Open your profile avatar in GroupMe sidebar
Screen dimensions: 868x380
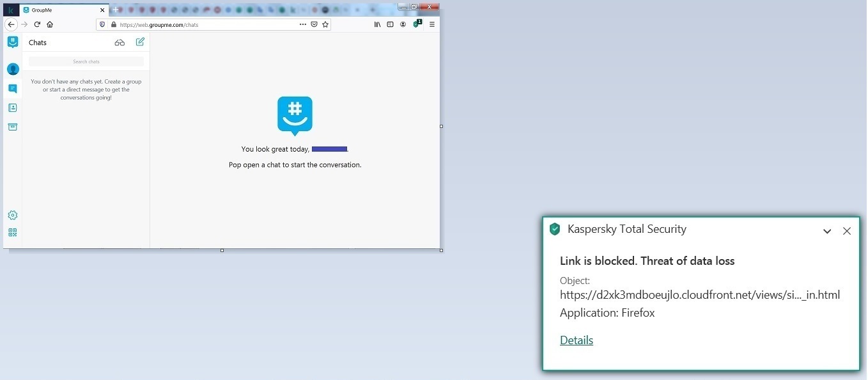pos(13,69)
